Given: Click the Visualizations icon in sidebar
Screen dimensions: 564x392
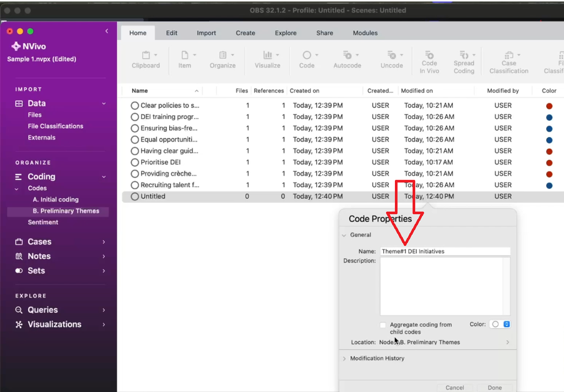Looking at the screenshot, I should pos(19,324).
